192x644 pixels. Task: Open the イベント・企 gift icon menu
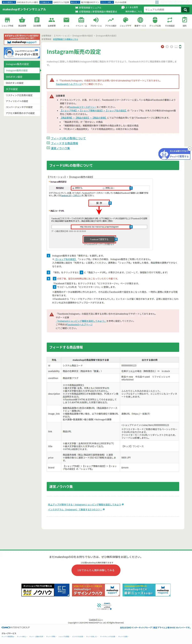point(81,22)
